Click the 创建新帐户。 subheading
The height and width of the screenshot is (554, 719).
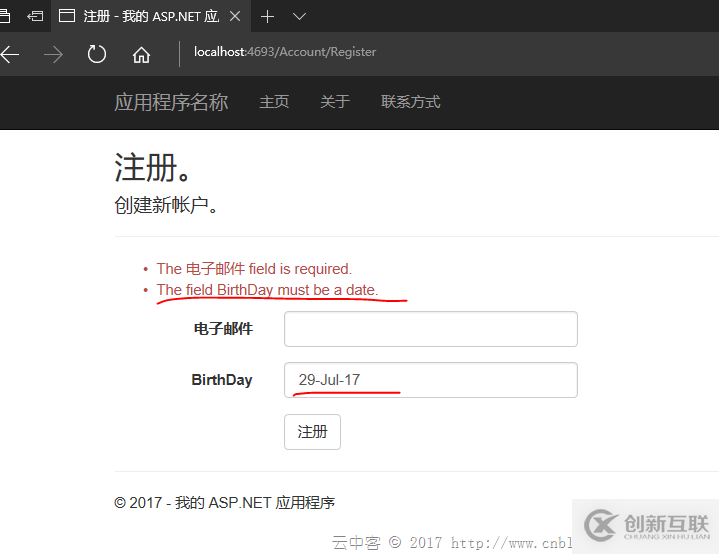166,205
